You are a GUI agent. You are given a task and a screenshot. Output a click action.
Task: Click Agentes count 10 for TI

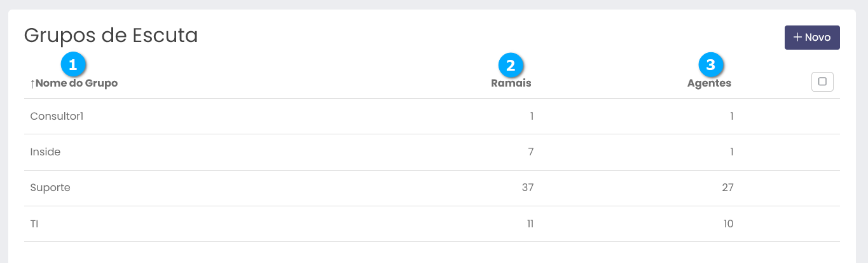click(x=727, y=224)
